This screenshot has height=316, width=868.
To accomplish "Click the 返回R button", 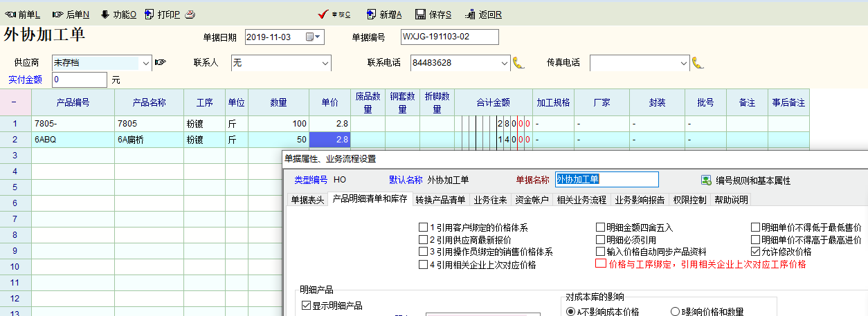I will 484,15.
